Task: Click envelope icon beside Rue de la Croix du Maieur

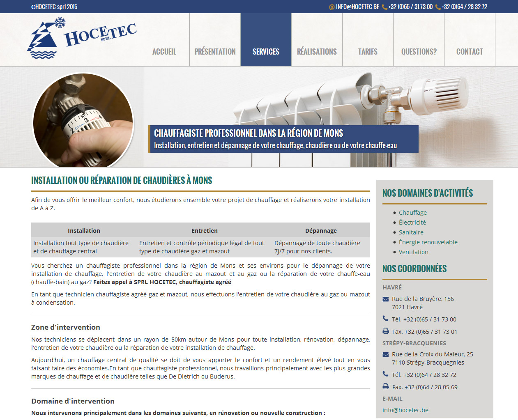Action: pos(386,354)
